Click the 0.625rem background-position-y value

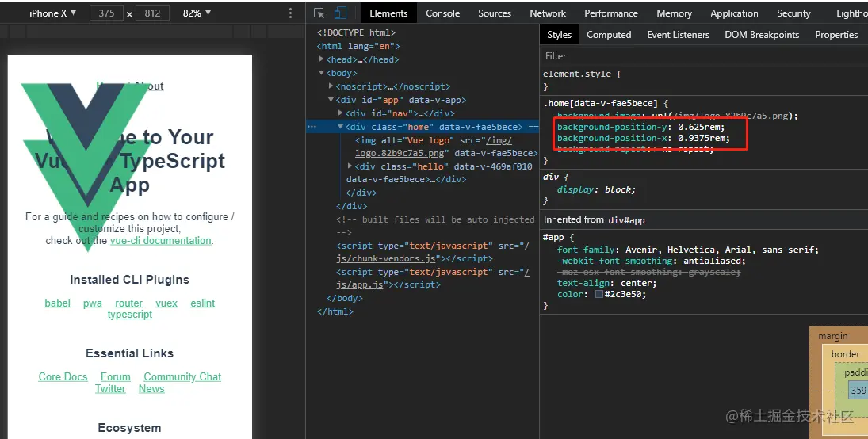699,127
